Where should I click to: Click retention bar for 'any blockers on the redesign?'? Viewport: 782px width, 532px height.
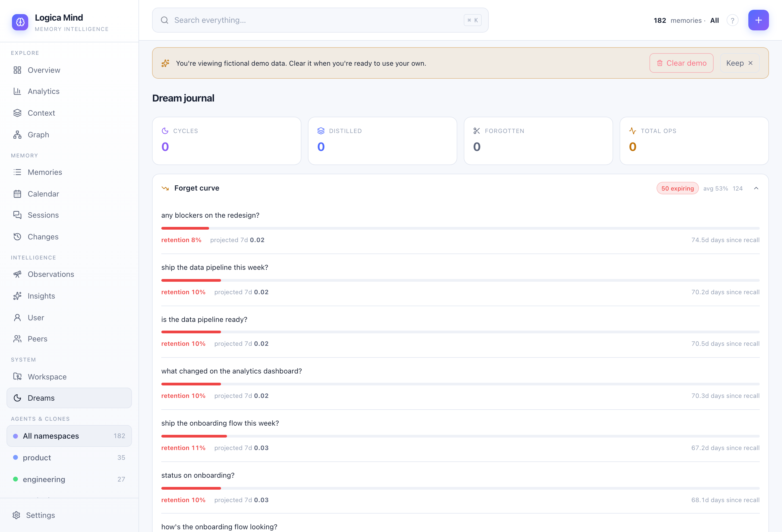[460, 228]
